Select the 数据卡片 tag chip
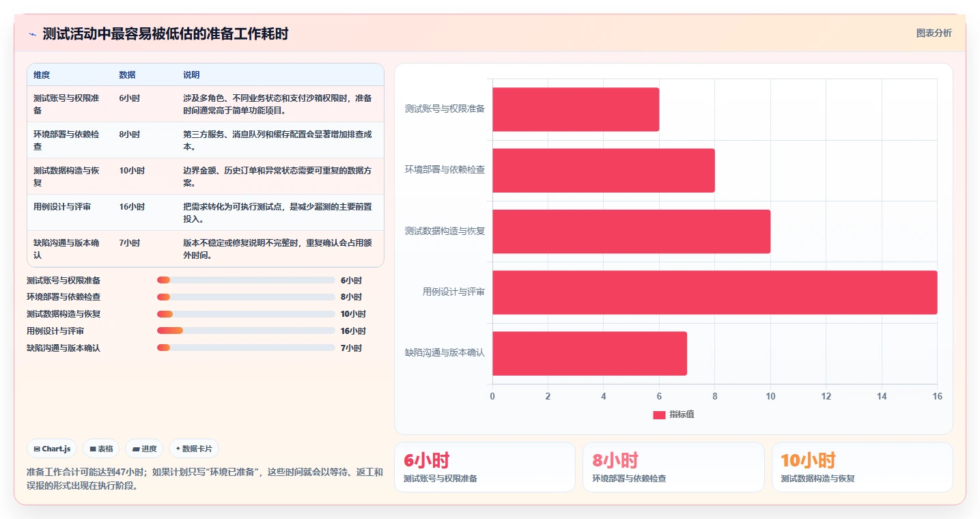The image size is (980, 519). [x=194, y=449]
